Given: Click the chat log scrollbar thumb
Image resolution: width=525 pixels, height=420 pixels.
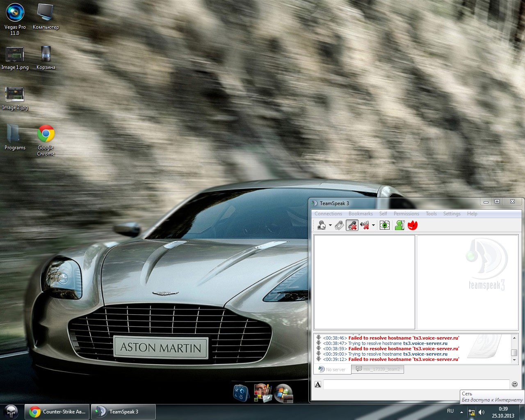Looking at the screenshot, I should pos(514,353).
